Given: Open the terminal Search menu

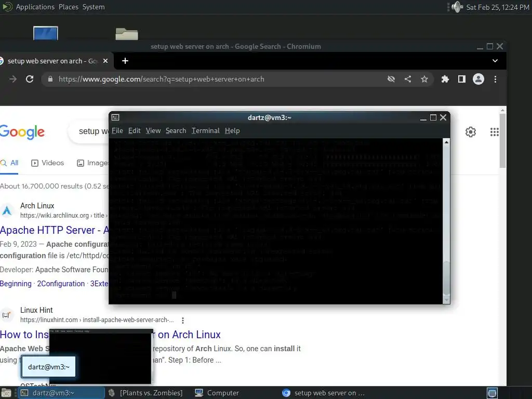Looking at the screenshot, I should tap(176, 130).
